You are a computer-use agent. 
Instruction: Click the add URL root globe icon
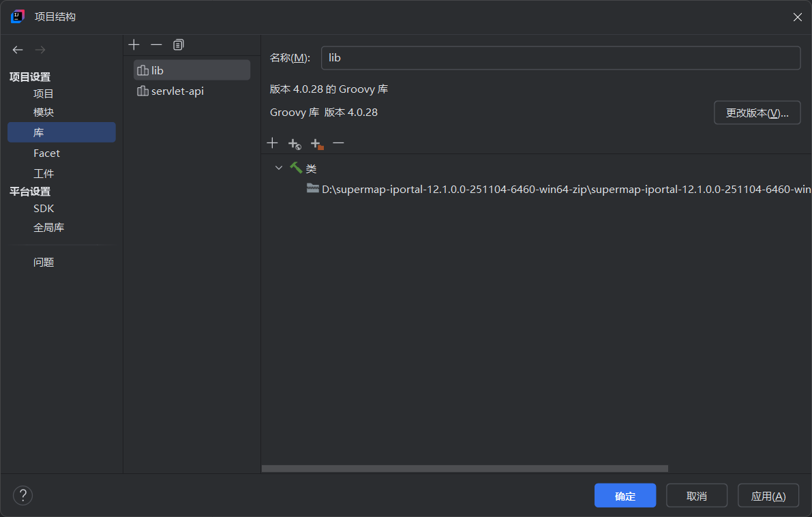(x=294, y=144)
